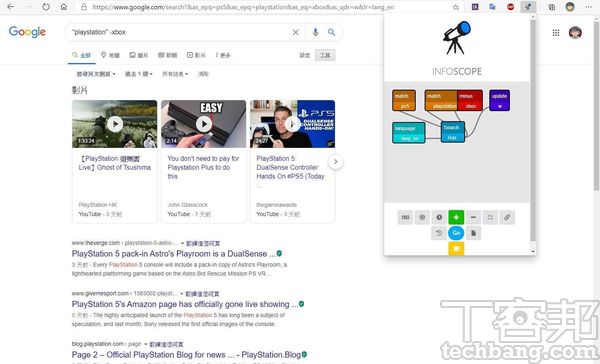Viewport: 600px width, 364px height.
Task: Open the You don't need to pay video title
Action: coord(203,167)
